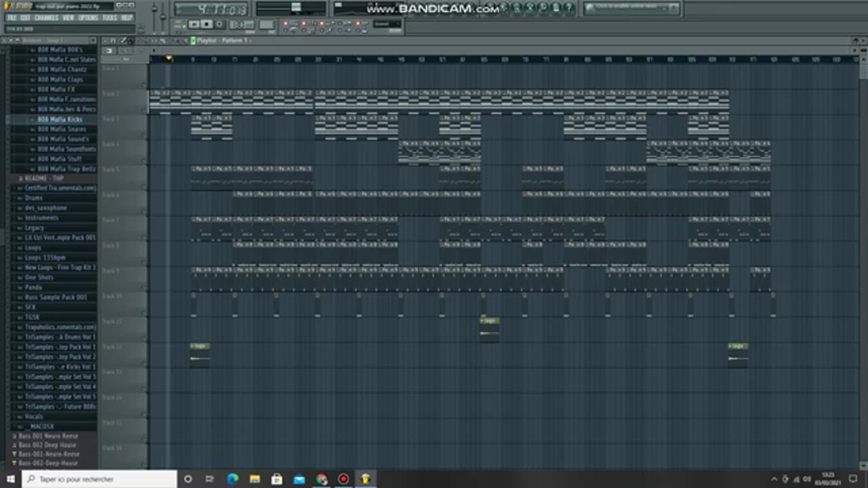Viewport: 868px width, 488px height.
Task: Open the HELP menu
Action: [x=127, y=18]
